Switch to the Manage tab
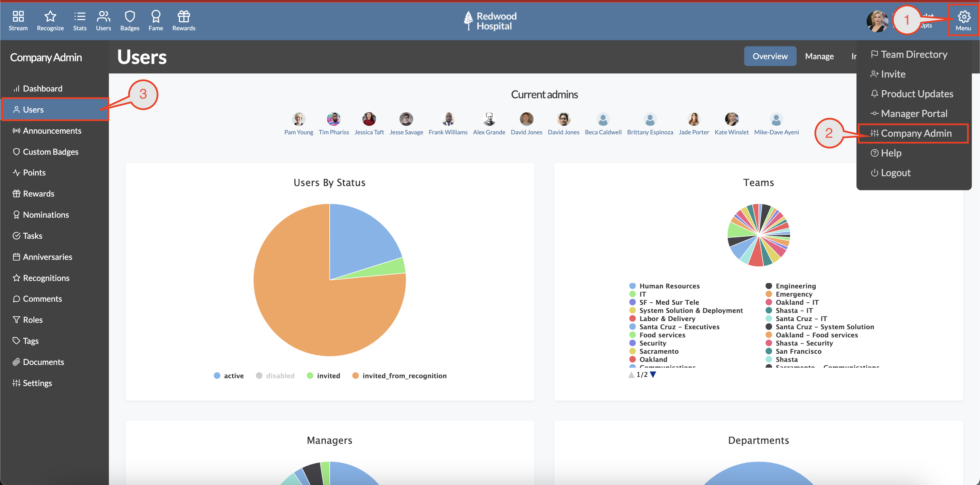 pyautogui.click(x=819, y=56)
